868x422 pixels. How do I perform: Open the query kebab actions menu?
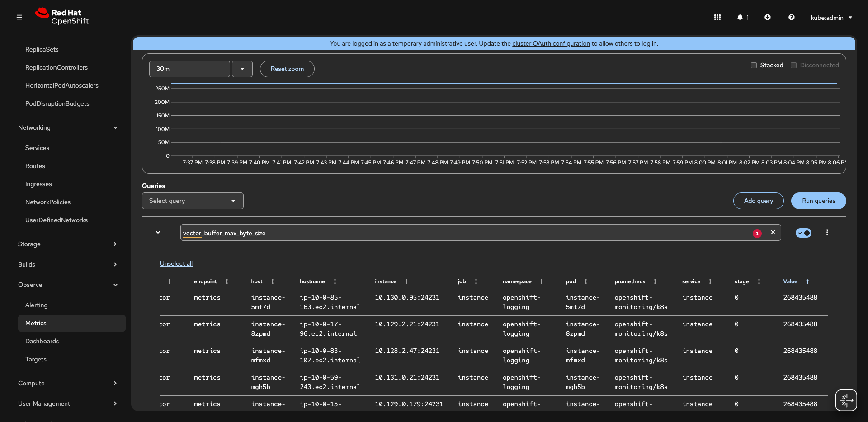[827, 232]
